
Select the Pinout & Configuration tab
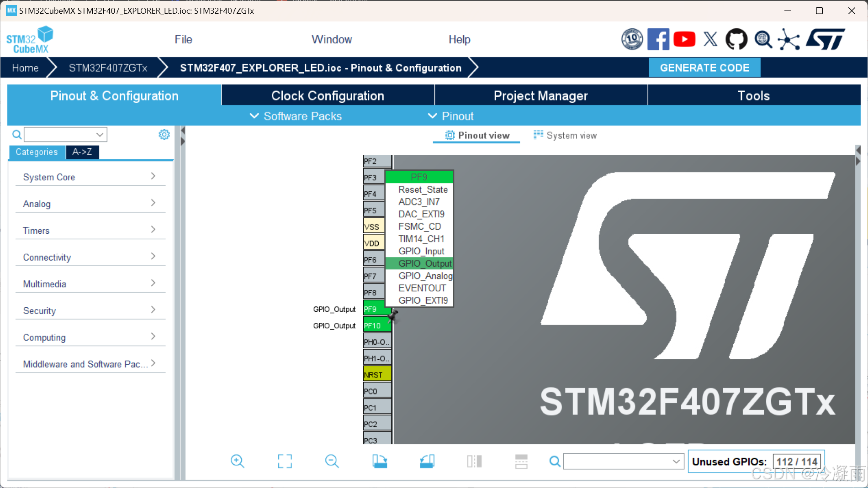click(x=114, y=95)
